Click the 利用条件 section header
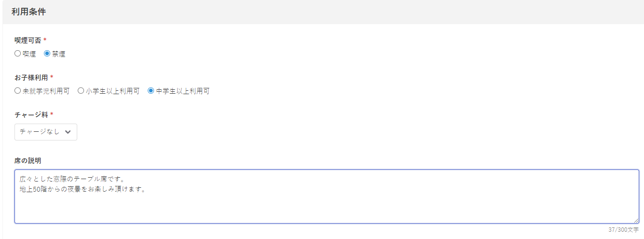The width and height of the screenshot is (644, 239). 29,12
